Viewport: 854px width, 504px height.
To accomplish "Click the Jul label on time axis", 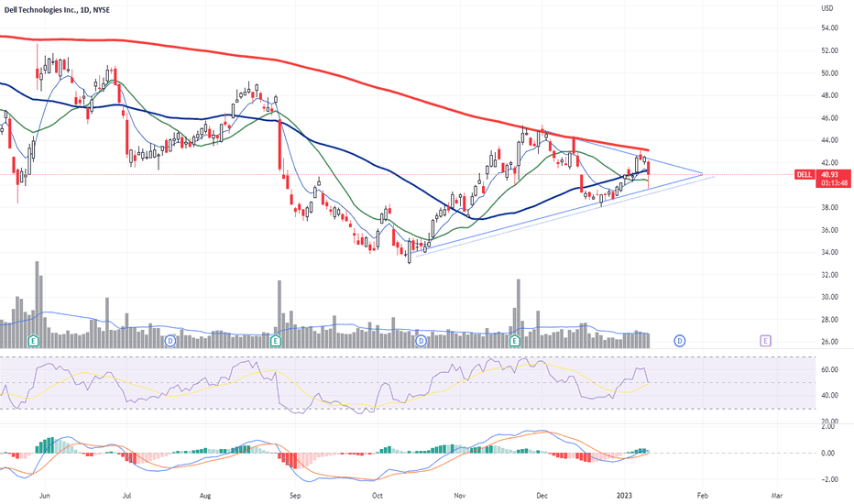I will [126, 496].
